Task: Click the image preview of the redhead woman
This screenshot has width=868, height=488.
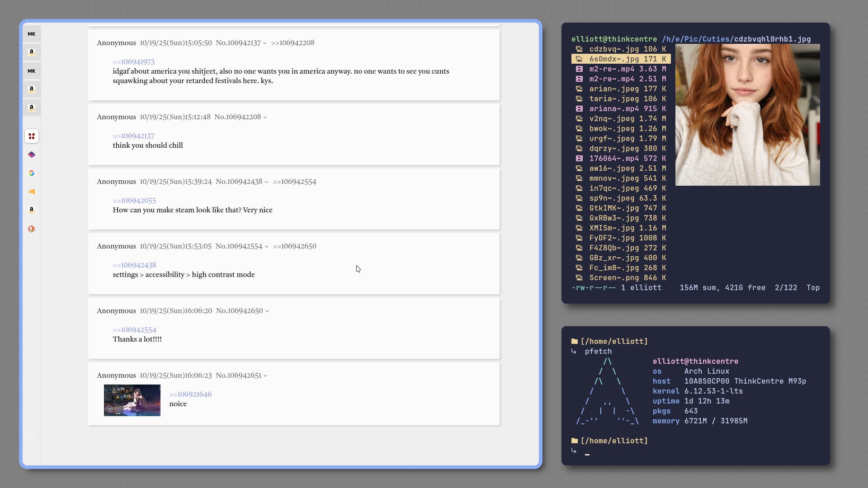Action: click(747, 115)
